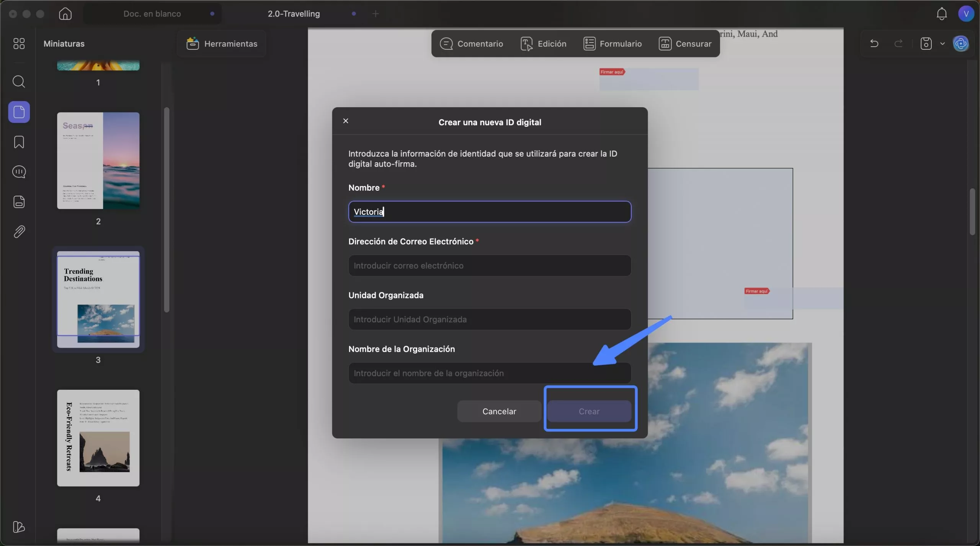
Task: Select page 2 Season thumbnail
Action: pos(98,160)
